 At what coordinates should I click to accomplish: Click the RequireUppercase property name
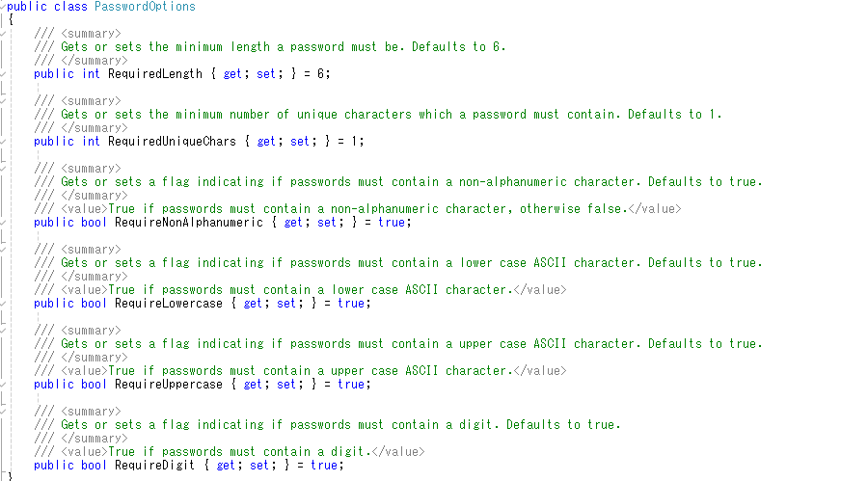point(168,385)
